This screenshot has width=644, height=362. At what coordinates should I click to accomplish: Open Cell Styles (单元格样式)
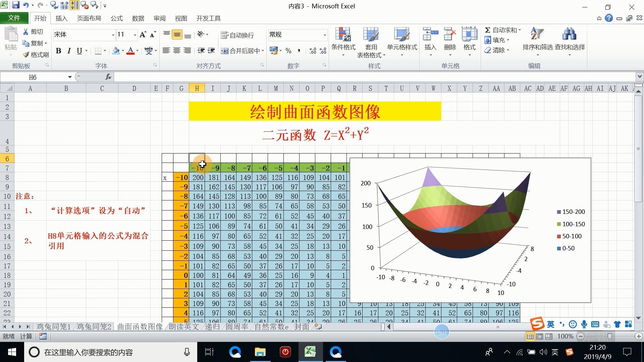point(402,41)
